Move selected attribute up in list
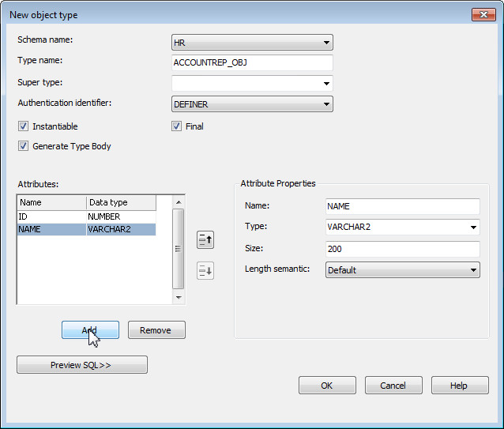Screen dimensions: 504x429 [x=205, y=239]
